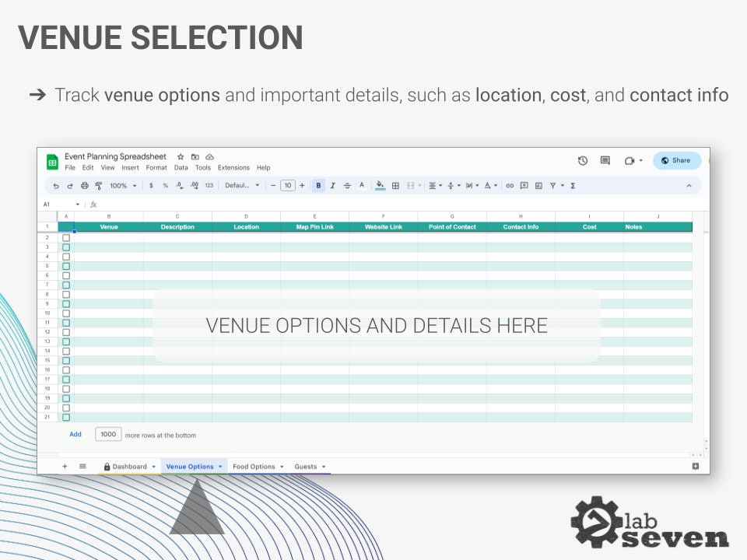Open the All sheets list icon
The image size is (747, 560).
click(x=82, y=466)
